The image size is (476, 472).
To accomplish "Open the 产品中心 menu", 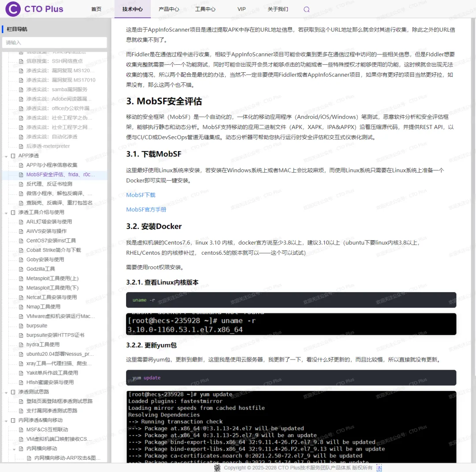I will pos(169,9).
